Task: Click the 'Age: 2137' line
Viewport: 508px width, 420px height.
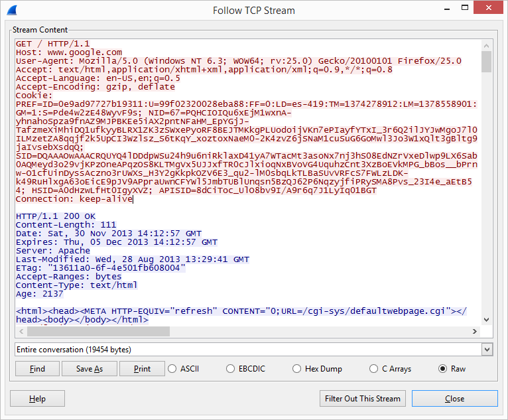Action: coord(40,294)
